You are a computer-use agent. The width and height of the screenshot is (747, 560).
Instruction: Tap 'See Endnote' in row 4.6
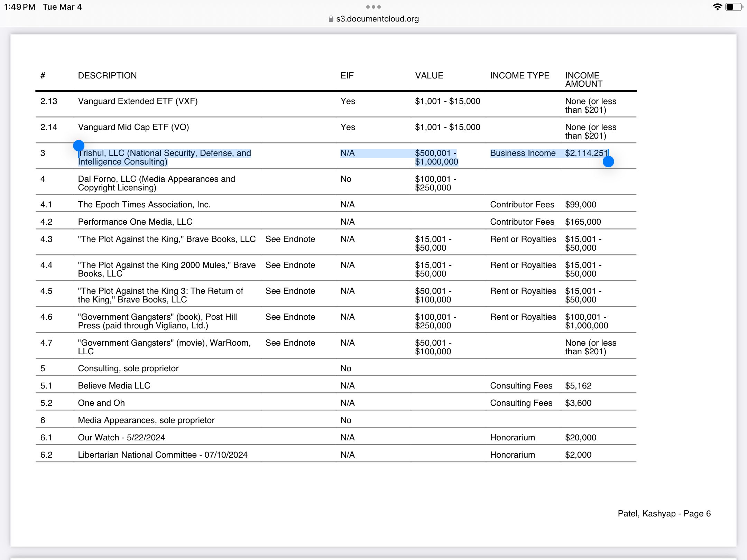point(290,317)
